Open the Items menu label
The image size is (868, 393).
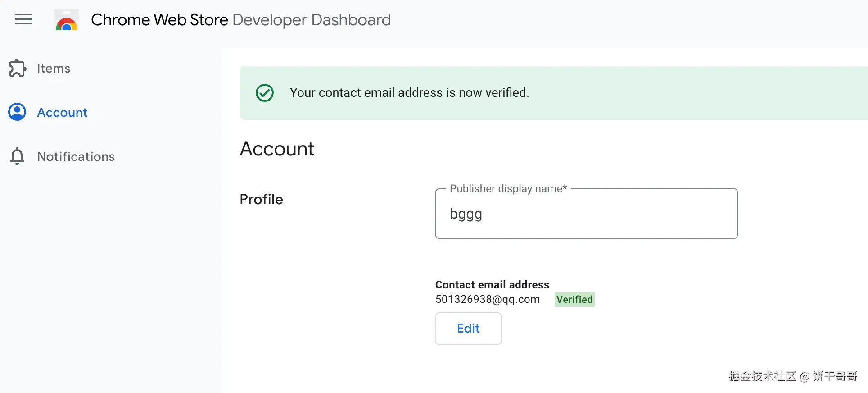click(54, 68)
